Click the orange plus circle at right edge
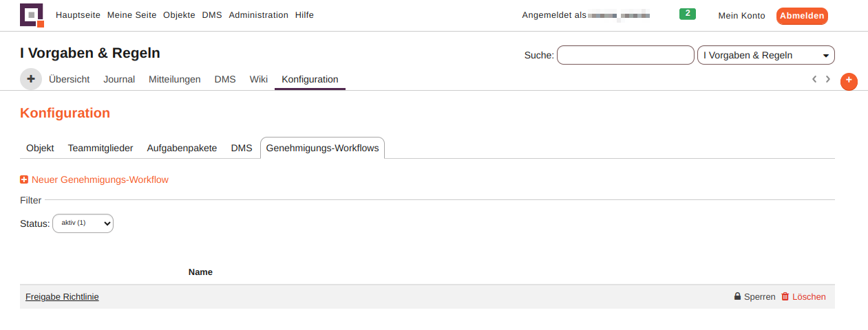The image size is (868, 330). click(849, 81)
